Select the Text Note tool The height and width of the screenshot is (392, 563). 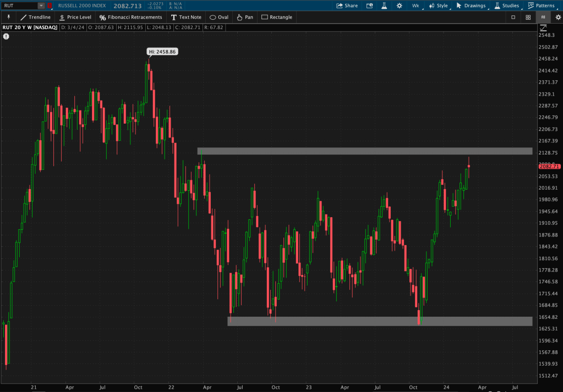pos(185,17)
